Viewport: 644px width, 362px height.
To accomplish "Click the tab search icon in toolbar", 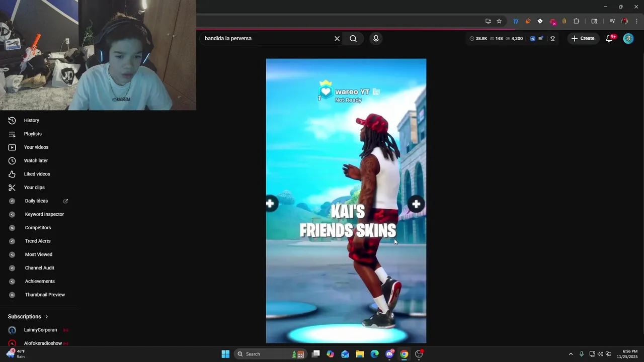I will coord(594,21).
